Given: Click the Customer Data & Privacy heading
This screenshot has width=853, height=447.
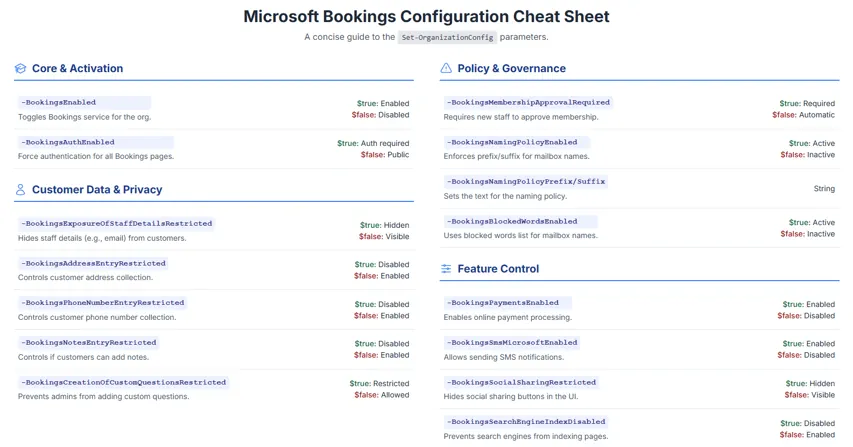Looking at the screenshot, I should point(97,190).
